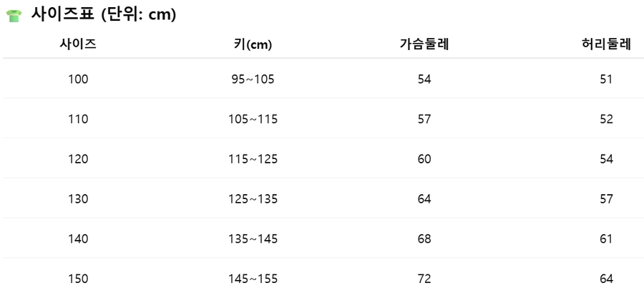Select the size 140 row label
The height and width of the screenshot is (308, 644).
pos(78,239)
